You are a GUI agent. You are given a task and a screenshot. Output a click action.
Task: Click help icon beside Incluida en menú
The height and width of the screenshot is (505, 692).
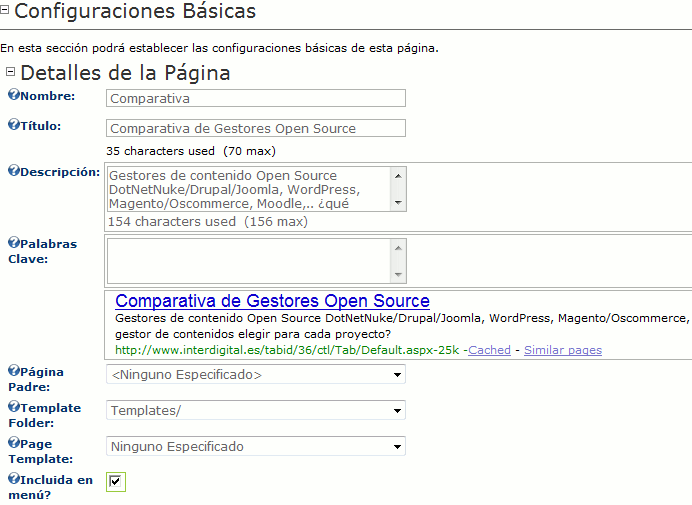tap(14, 479)
